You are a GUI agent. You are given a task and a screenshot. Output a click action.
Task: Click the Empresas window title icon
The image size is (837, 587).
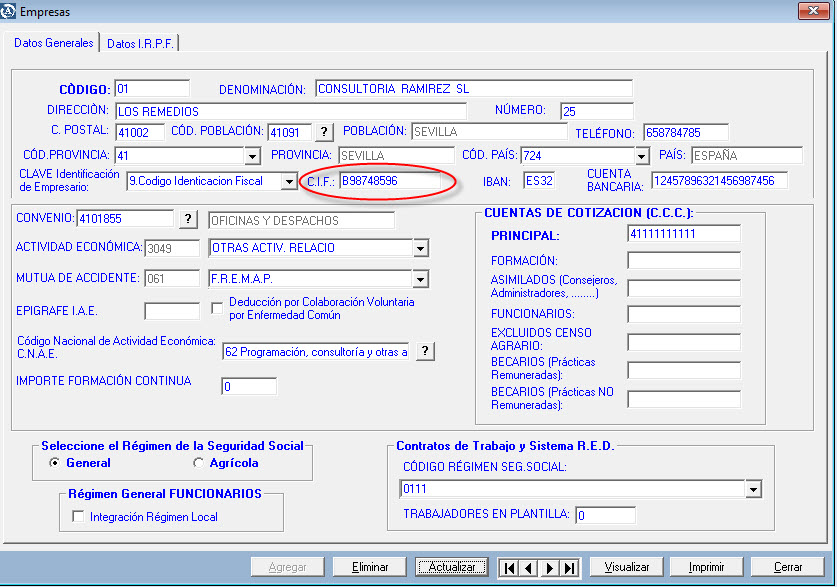[10, 11]
